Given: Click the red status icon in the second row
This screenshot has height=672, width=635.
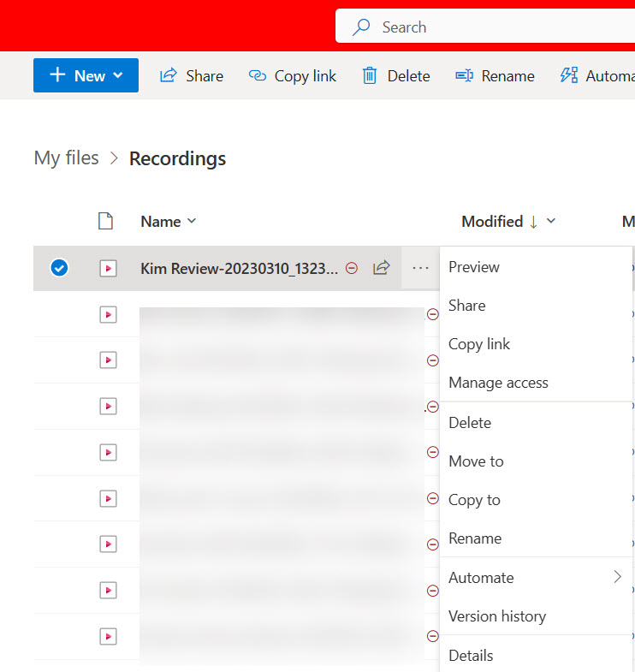Looking at the screenshot, I should [433, 314].
